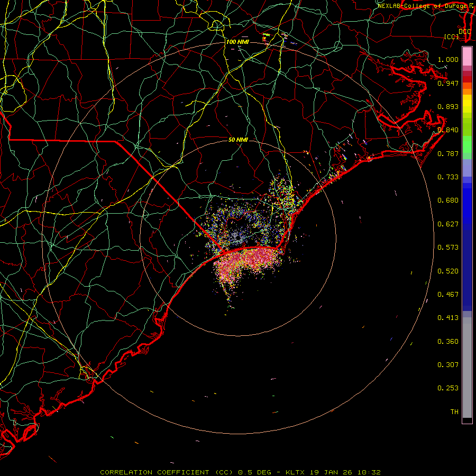
Task: Click the 19 JAN 26 date in the footer
Action: [x=331, y=472]
